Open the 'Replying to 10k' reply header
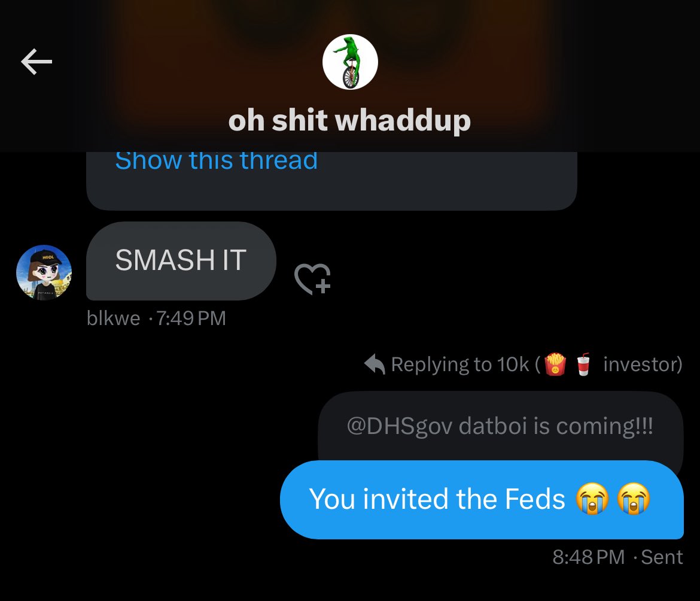Screen dimensions: 700x601 tap(524, 364)
